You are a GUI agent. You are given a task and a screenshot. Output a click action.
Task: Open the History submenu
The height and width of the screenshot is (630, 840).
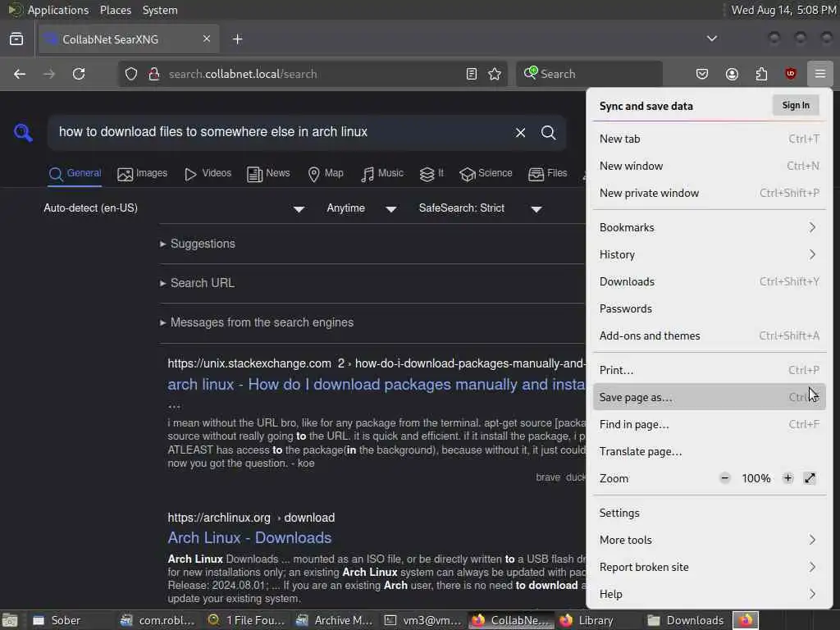[709, 254]
